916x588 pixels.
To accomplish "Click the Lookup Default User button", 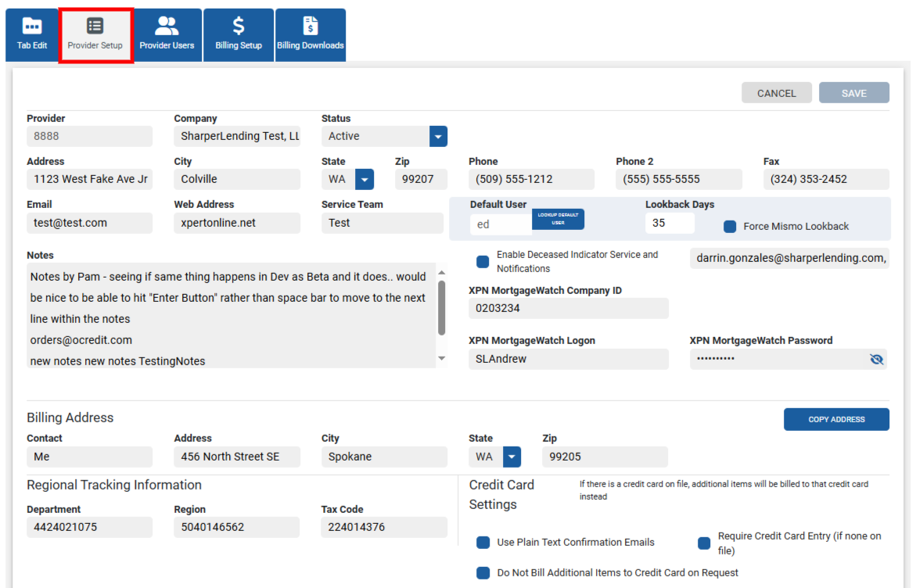I will tap(558, 219).
